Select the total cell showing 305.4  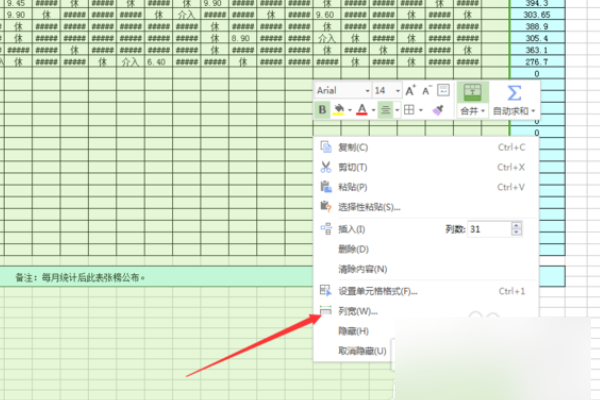[x=537, y=38]
